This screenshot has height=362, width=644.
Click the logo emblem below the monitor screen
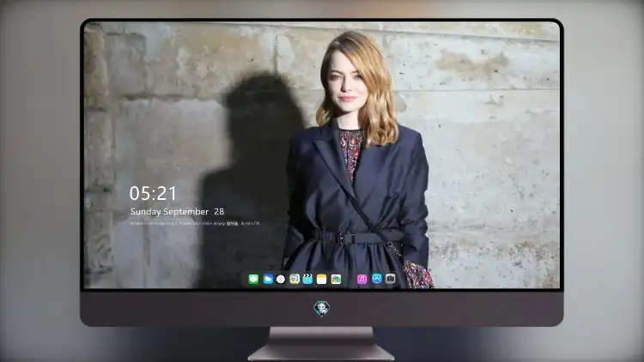click(322, 308)
